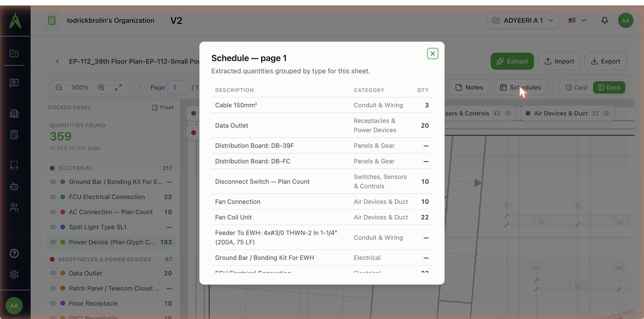Open the AA profile avatar in the top right
Viewport: 644px width, 319px height.
click(x=626, y=20)
